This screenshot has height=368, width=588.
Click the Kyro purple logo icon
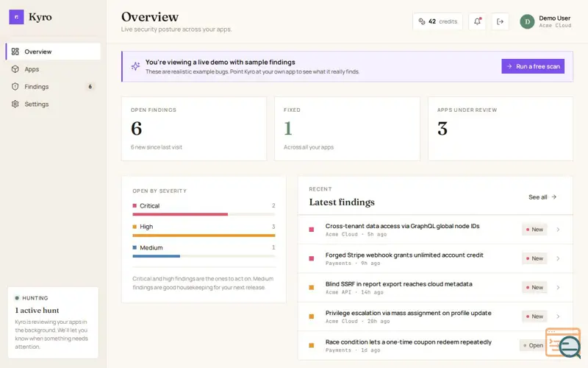[16, 17]
